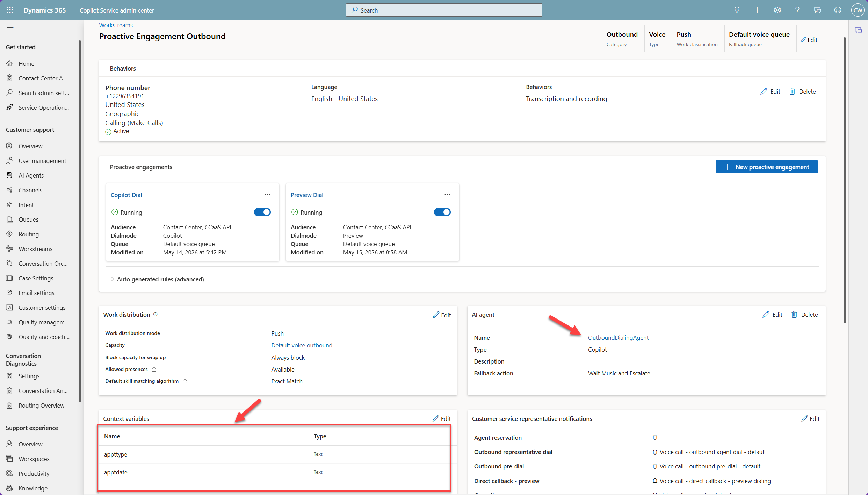This screenshot has height=495, width=868.
Task: Edit Customer service representative notifications
Action: pos(810,419)
